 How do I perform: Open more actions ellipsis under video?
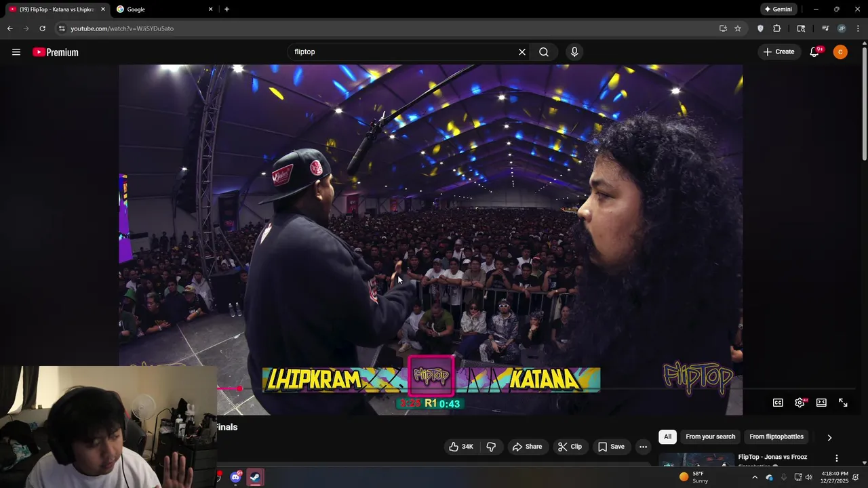click(643, 447)
